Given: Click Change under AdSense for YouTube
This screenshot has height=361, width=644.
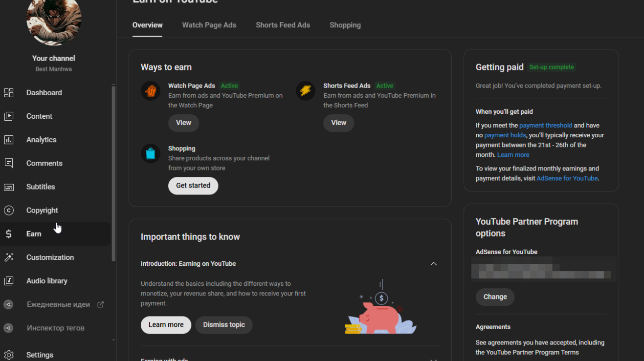Looking at the screenshot, I should click(495, 297).
